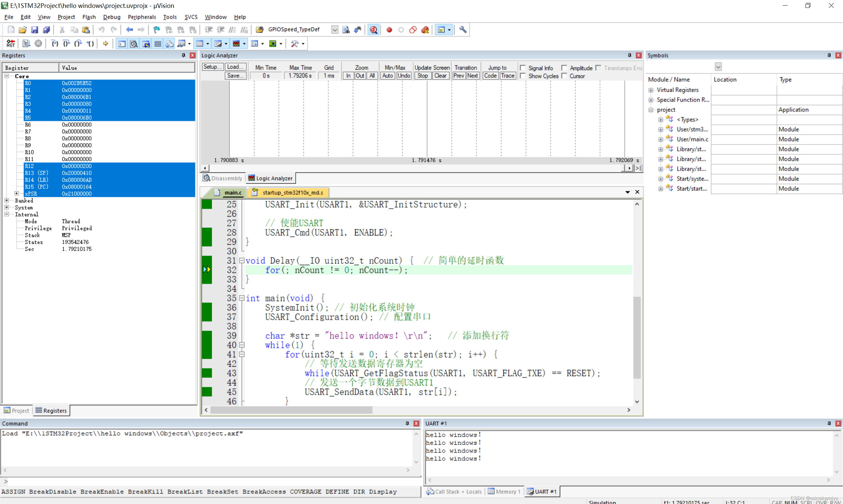Click the Insert/Remove Breakpoint red dot icon
The width and height of the screenshot is (843, 504).
click(389, 30)
